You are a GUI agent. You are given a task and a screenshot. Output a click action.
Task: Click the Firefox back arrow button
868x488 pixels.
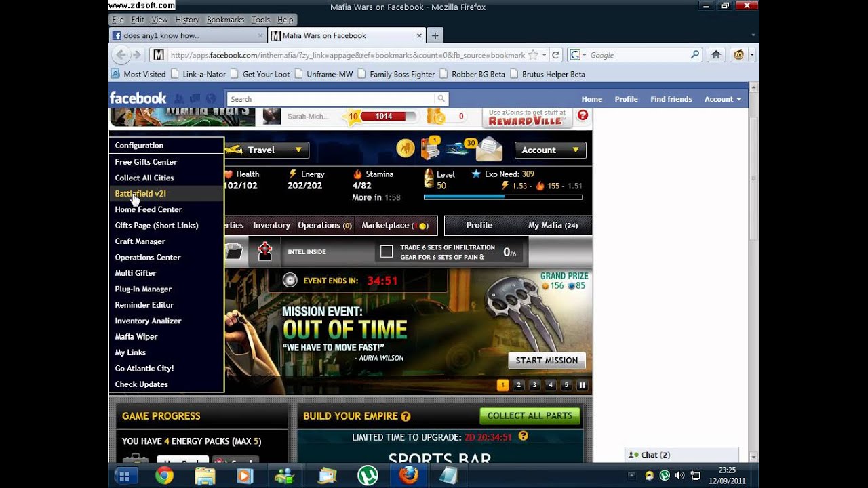pyautogui.click(x=121, y=55)
